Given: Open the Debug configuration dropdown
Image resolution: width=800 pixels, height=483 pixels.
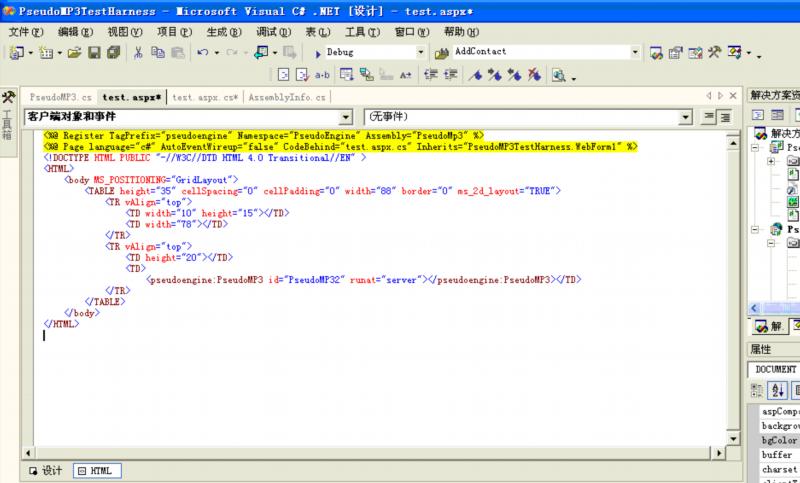Looking at the screenshot, I should pos(420,52).
